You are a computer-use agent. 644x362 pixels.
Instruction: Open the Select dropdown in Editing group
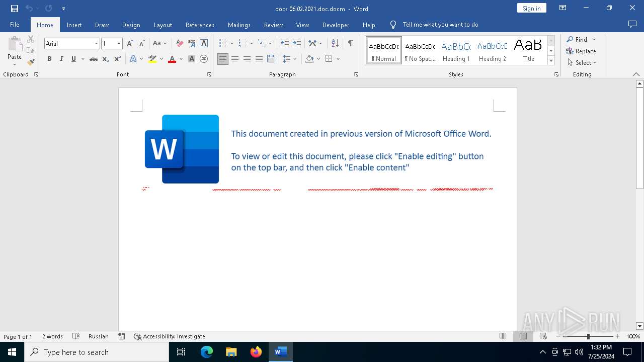582,63
